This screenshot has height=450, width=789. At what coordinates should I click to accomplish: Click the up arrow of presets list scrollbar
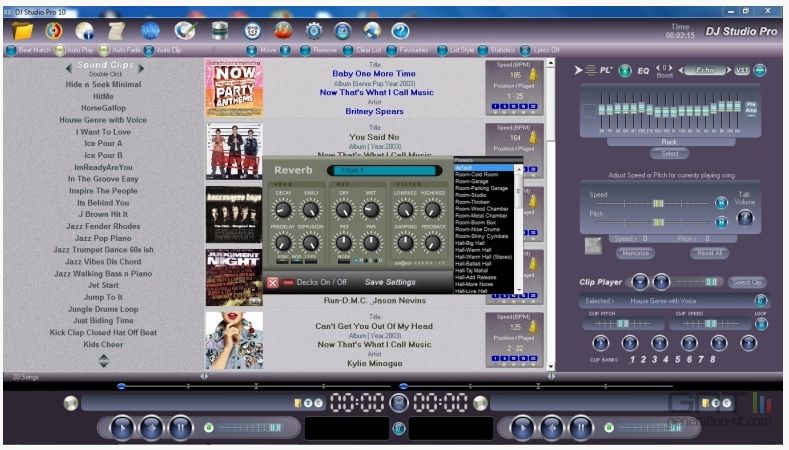coord(519,170)
